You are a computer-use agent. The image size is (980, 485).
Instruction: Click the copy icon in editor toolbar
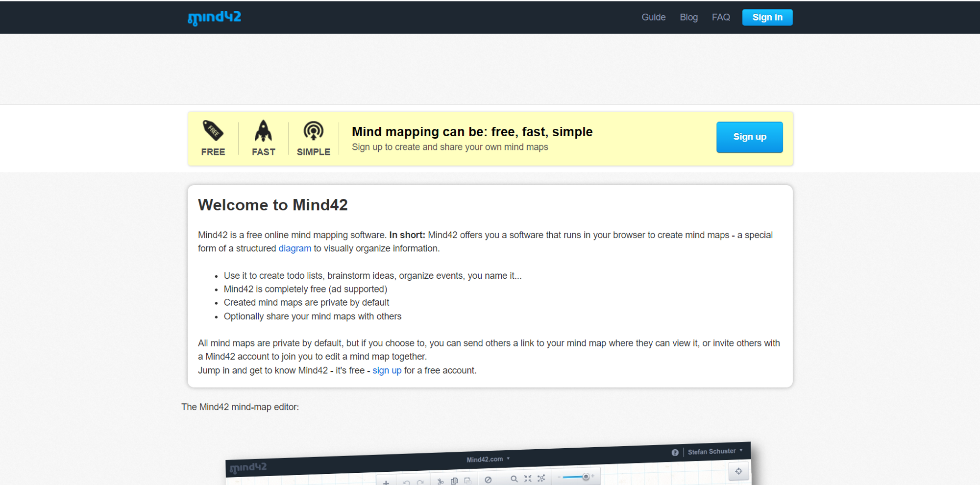click(x=454, y=481)
